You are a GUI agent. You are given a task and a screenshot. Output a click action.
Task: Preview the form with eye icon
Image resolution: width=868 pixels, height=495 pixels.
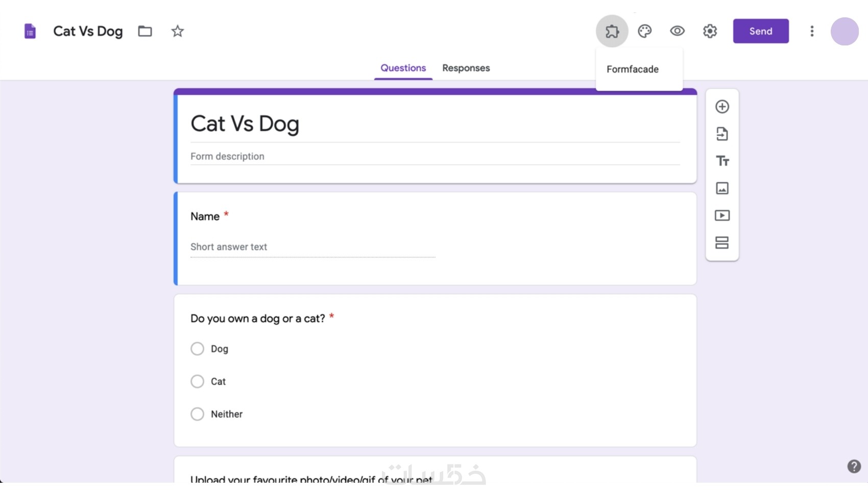(x=677, y=31)
